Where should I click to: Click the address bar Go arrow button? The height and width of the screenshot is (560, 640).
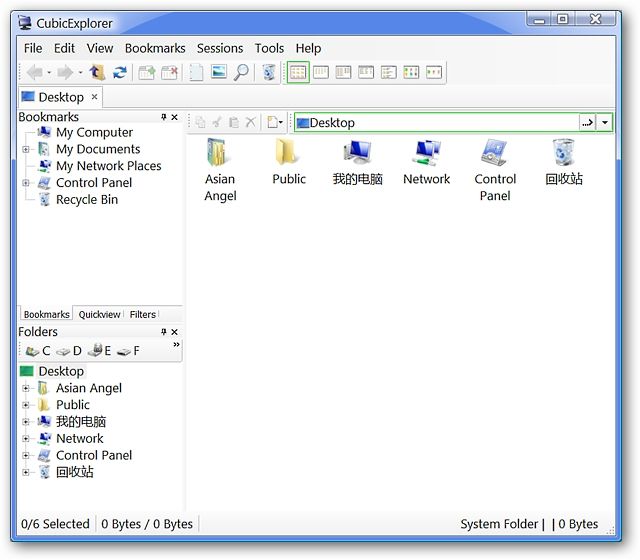(x=587, y=122)
